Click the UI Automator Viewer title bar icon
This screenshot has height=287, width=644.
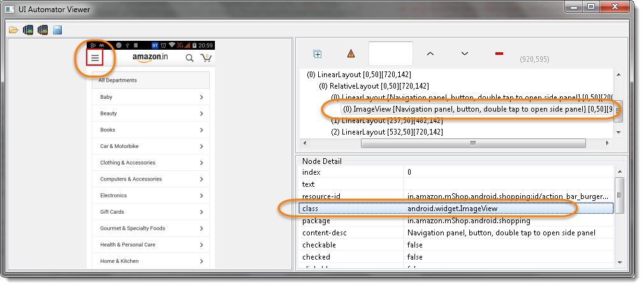(10, 9)
